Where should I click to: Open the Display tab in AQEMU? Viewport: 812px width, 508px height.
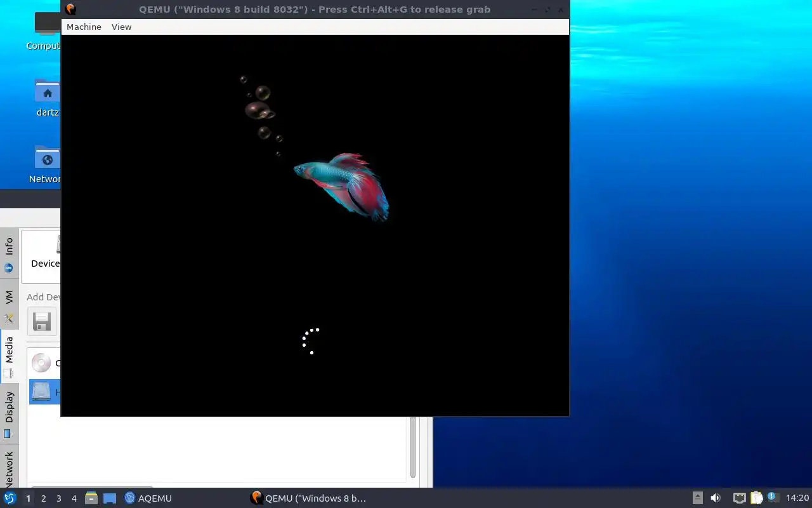tap(9, 414)
